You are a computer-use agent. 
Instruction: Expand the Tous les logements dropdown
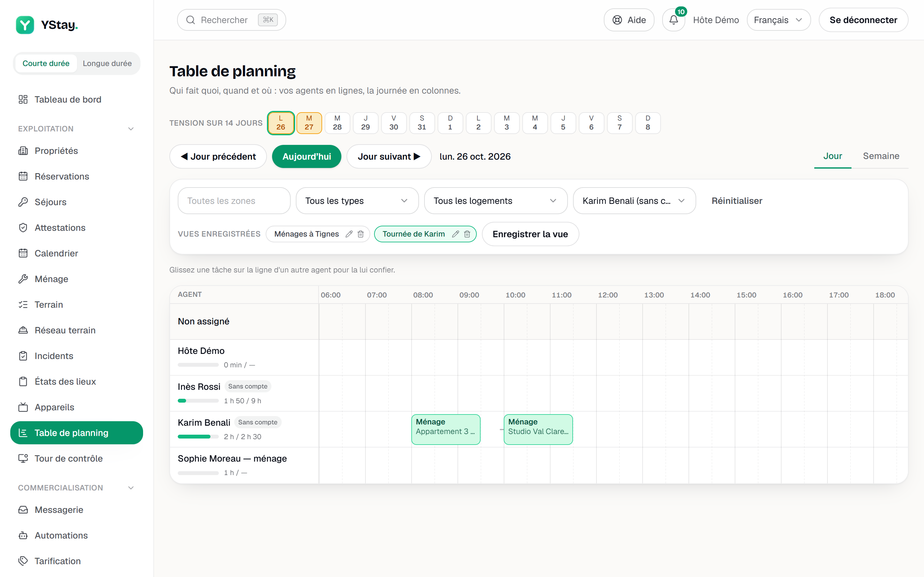pyautogui.click(x=496, y=201)
